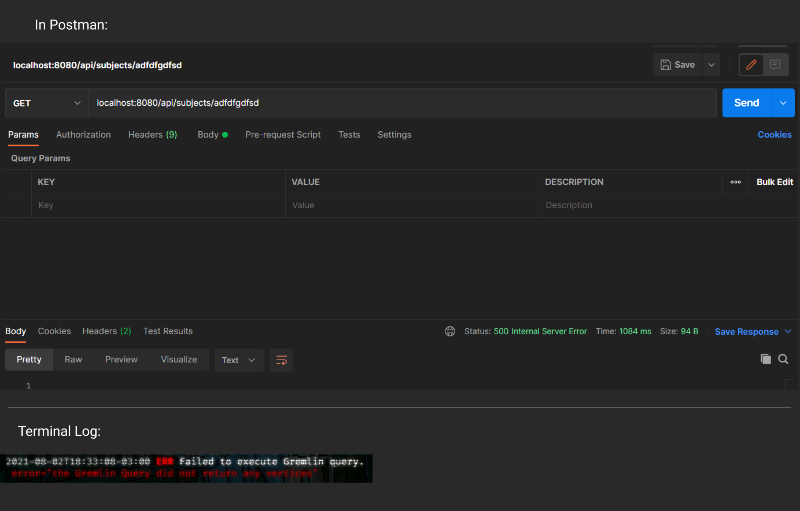Screen dimensions: 800x511
Task: Click the 500 Internal Server Error status
Action: (540, 331)
